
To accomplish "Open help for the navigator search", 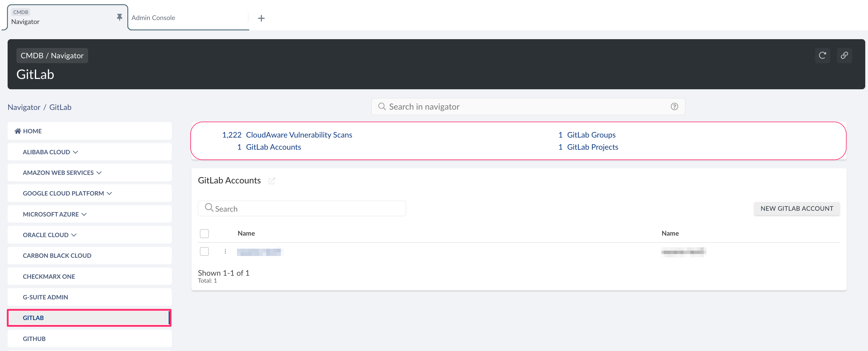I will click(674, 106).
